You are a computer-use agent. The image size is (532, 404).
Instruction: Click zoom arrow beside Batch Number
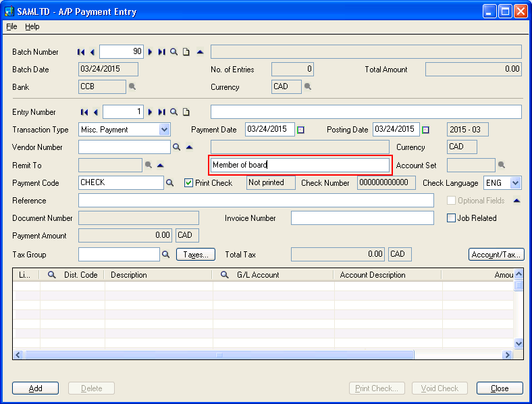click(201, 52)
